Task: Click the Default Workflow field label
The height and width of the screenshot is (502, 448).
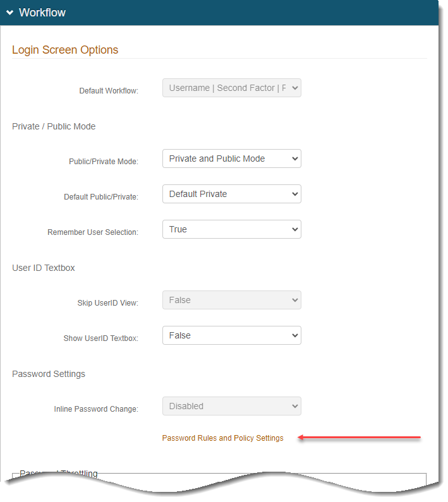Action: (108, 91)
